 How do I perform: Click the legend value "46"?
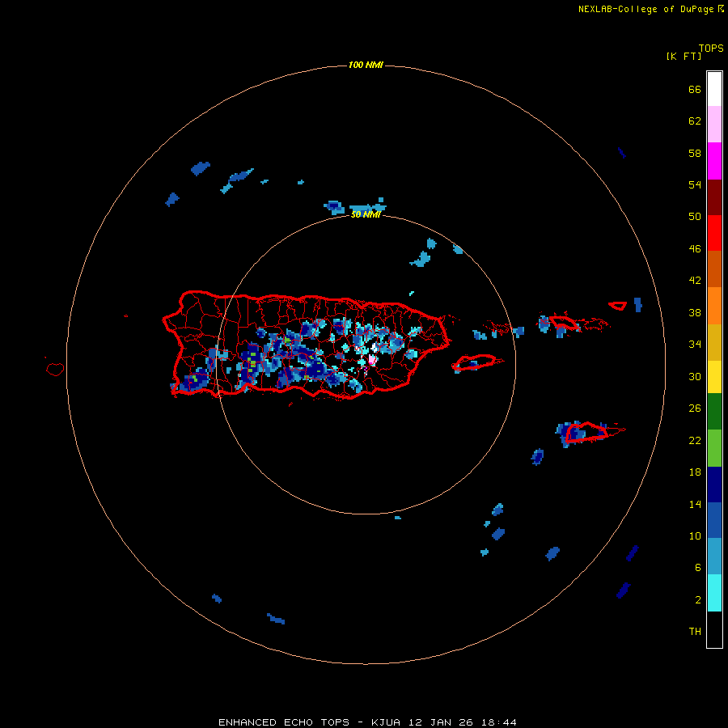coord(695,249)
